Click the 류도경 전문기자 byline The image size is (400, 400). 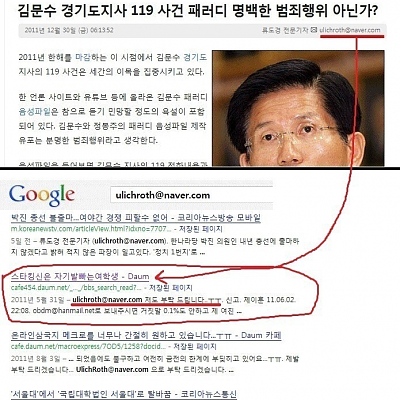(285, 30)
